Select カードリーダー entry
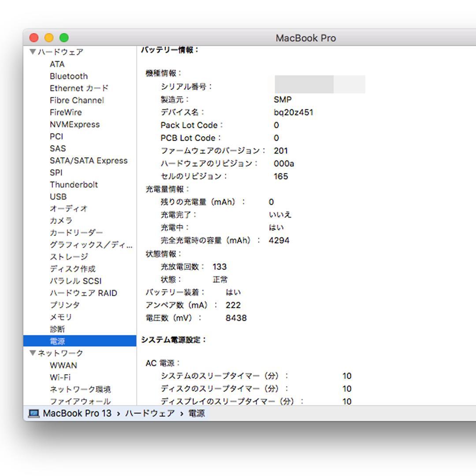The width and height of the screenshot is (476, 476). pos(76,233)
